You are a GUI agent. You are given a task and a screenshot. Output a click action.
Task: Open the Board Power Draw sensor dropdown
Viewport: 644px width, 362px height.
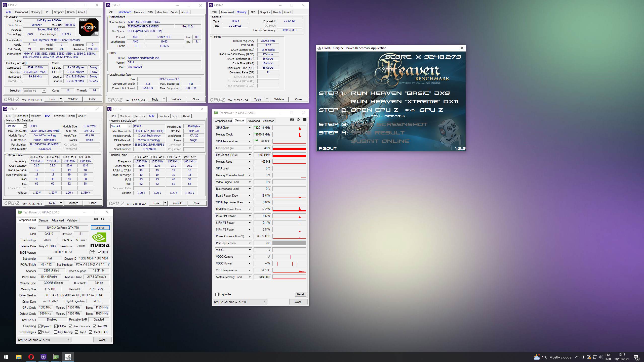tap(250, 196)
